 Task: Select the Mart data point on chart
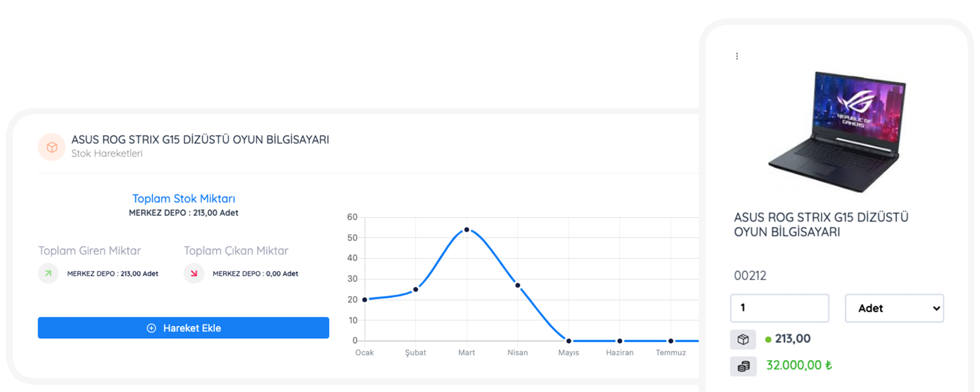click(467, 230)
